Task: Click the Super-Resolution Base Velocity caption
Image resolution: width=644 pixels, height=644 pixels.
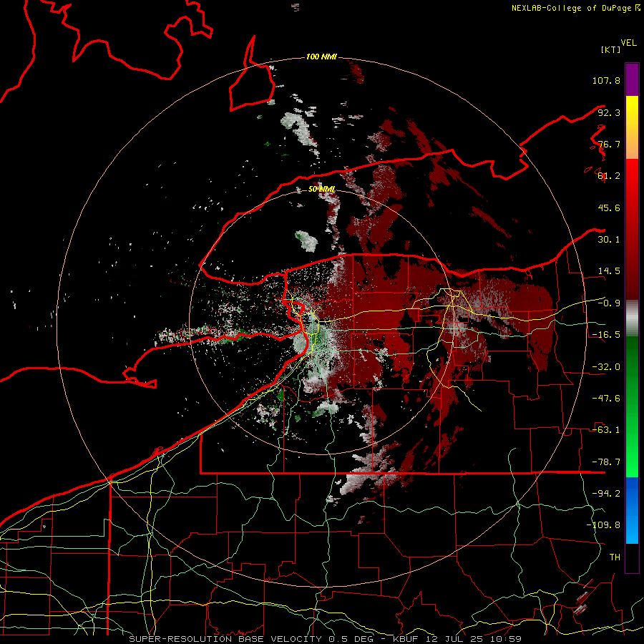Action: tap(326, 639)
